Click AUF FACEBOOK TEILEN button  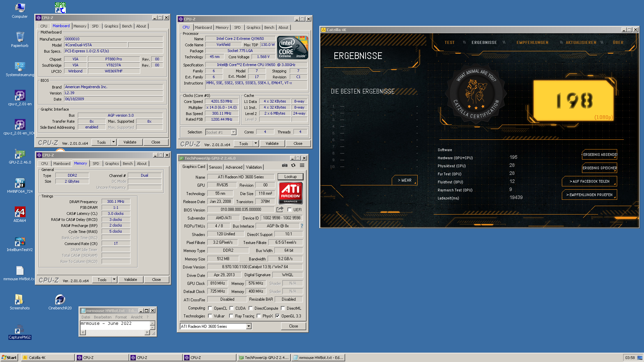tap(589, 181)
